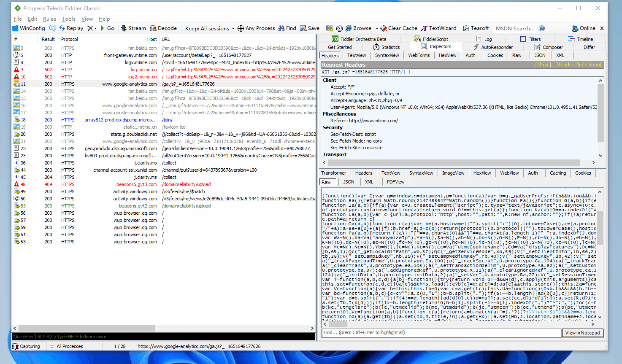Open Keep: All sessions dropdown
Viewport: 622px width, 364px height.
tap(210, 28)
